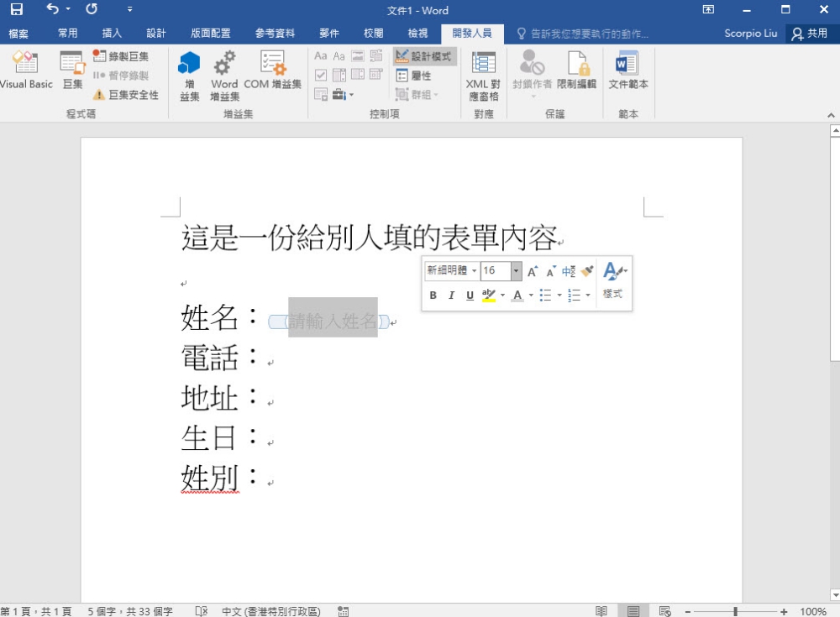The image size is (840, 617).
Task: Open the Word 增益集 gear icon
Action: 224,76
